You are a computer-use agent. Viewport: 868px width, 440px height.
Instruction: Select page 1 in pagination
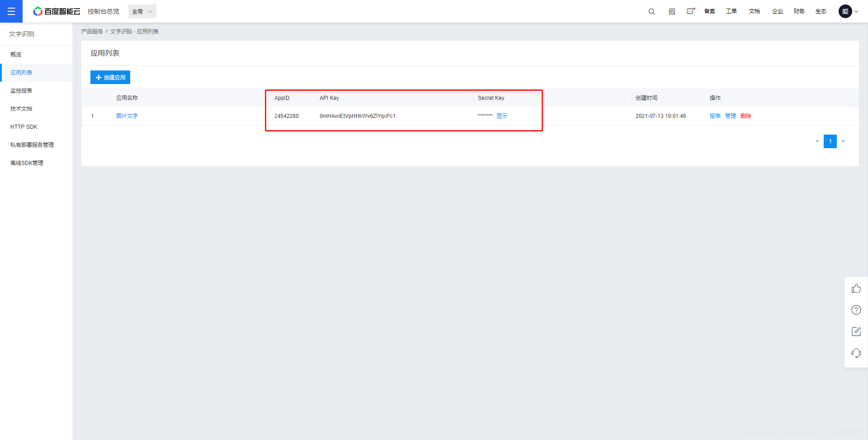pyautogui.click(x=830, y=141)
